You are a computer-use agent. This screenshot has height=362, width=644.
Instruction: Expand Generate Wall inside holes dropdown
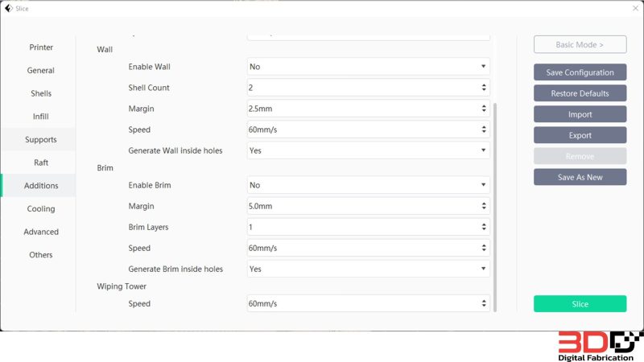(x=368, y=150)
